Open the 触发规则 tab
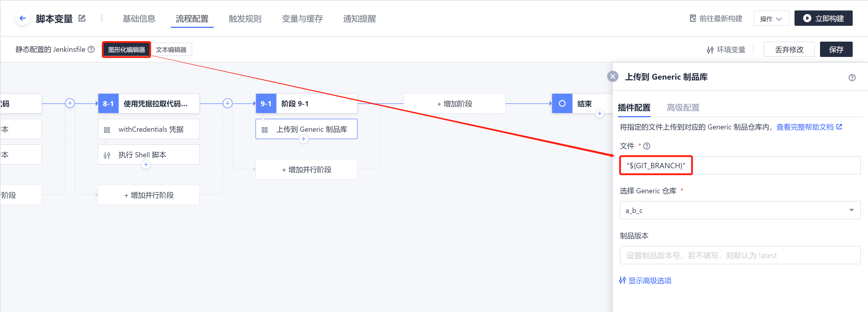The image size is (868, 312). point(245,19)
